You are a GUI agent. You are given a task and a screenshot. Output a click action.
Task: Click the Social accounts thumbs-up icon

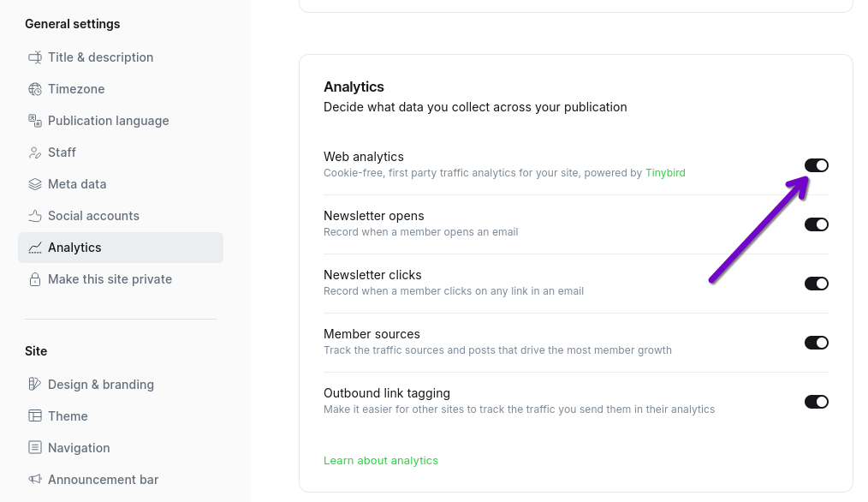click(35, 216)
